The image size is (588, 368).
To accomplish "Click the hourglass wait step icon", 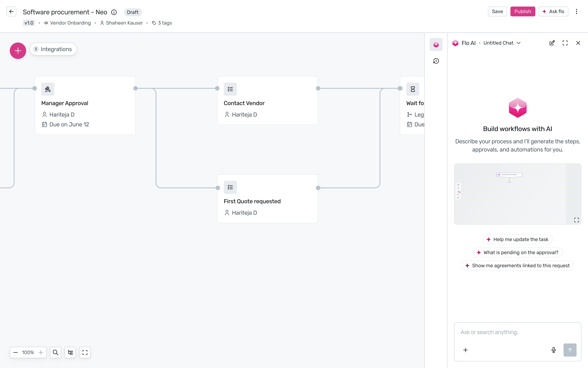I will pyautogui.click(x=413, y=89).
